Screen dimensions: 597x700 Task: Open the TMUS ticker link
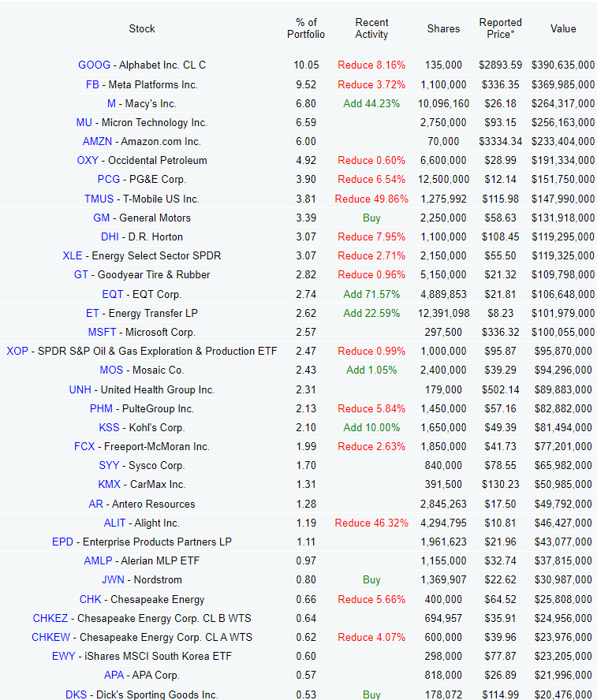(x=99, y=199)
